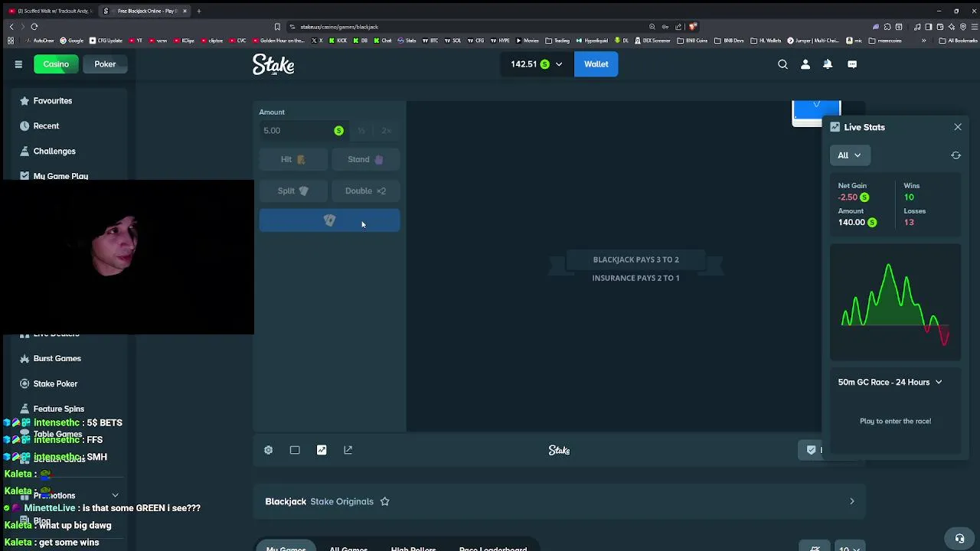Select the All Games tab
Screen dimensions: 980x551
(x=348, y=548)
